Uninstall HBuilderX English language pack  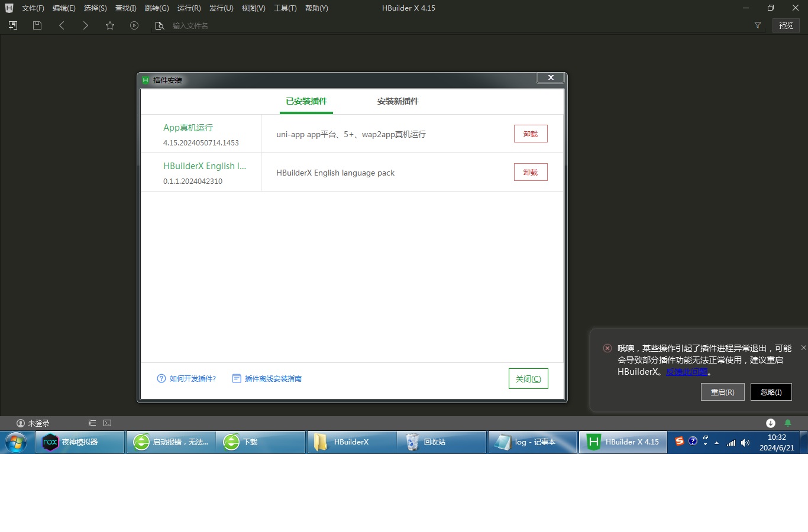coord(531,172)
